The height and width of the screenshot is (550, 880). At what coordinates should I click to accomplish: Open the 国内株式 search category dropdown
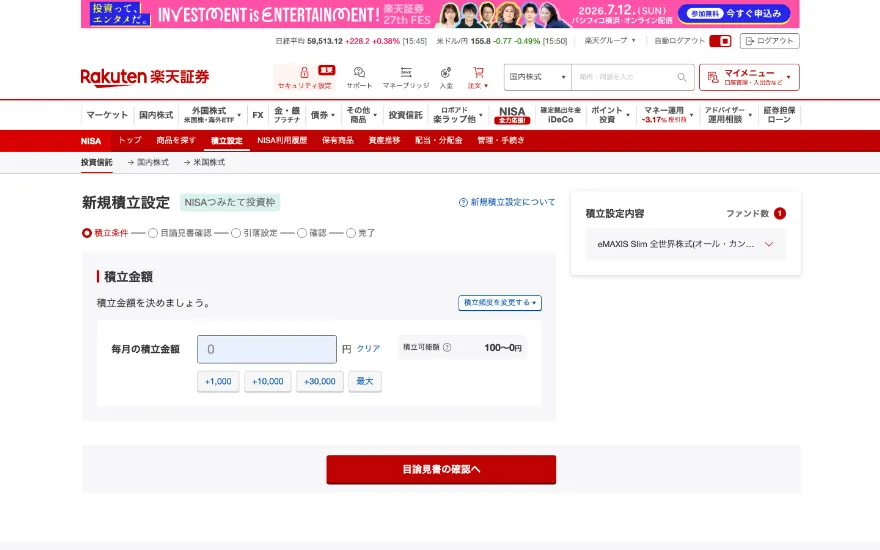click(538, 77)
